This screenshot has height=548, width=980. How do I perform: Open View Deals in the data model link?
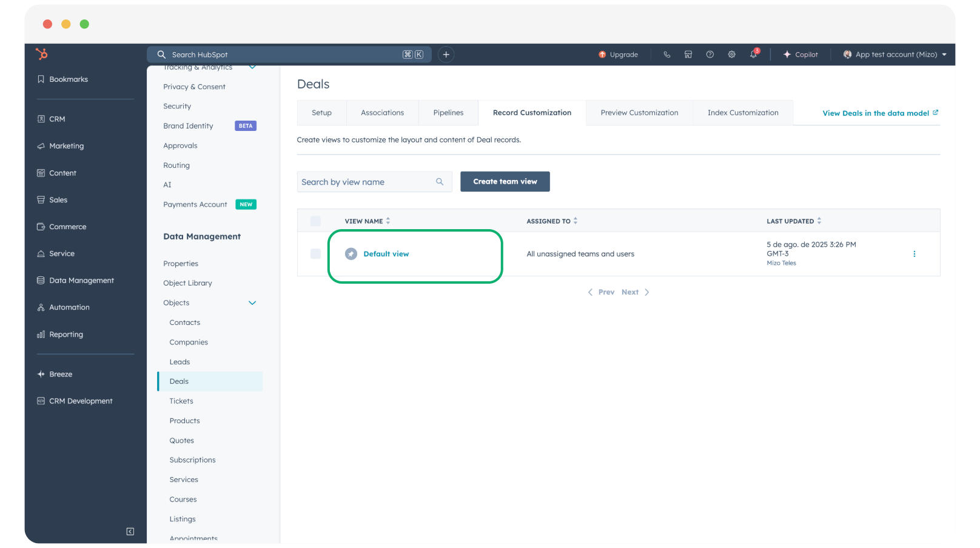[x=879, y=113]
